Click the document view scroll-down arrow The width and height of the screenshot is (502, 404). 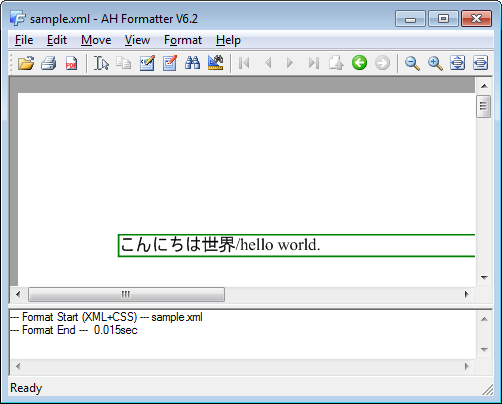(484, 277)
